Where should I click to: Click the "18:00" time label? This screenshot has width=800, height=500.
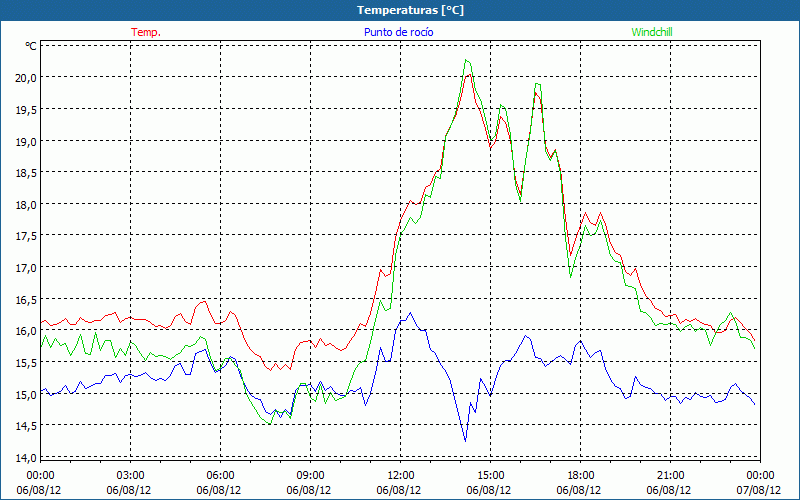pyautogui.click(x=581, y=476)
